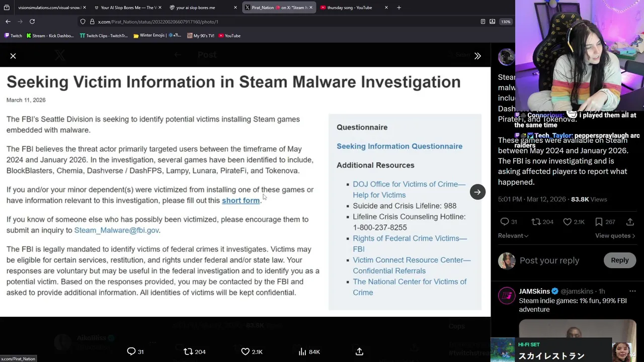Click the short form link
This screenshot has width=644, height=362.
click(x=241, y=201)
